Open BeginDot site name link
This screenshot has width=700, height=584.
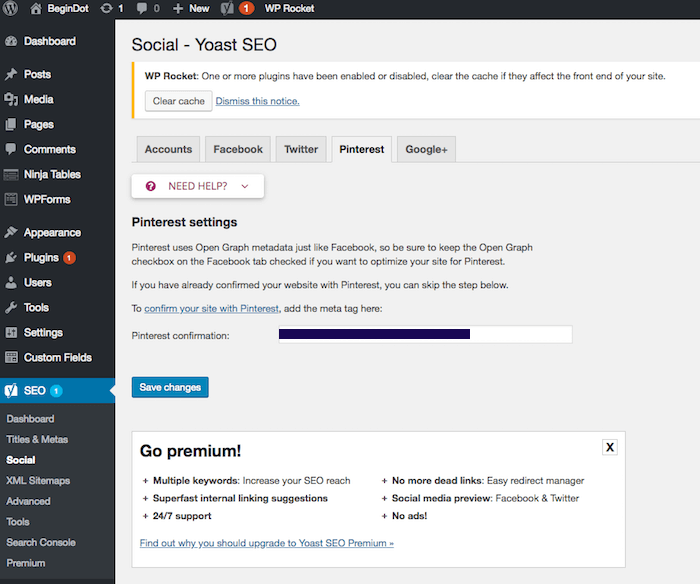click(x=68, y=8)
